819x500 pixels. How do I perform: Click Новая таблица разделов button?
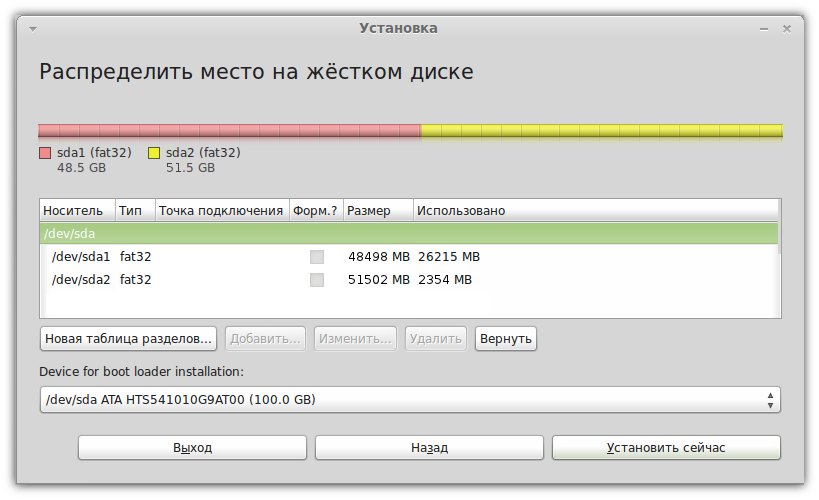coord(128,339)
